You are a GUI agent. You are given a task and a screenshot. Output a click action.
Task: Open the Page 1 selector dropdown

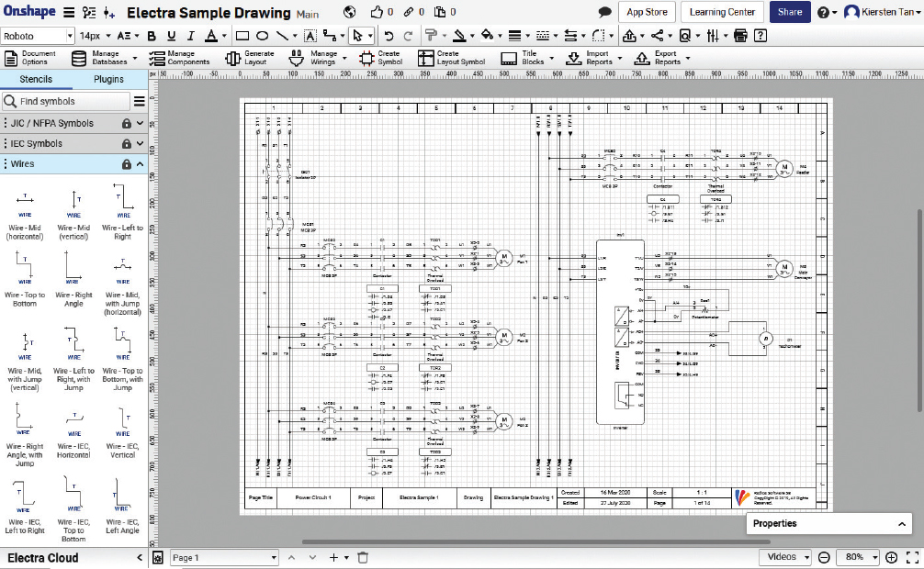pos(223,557)
